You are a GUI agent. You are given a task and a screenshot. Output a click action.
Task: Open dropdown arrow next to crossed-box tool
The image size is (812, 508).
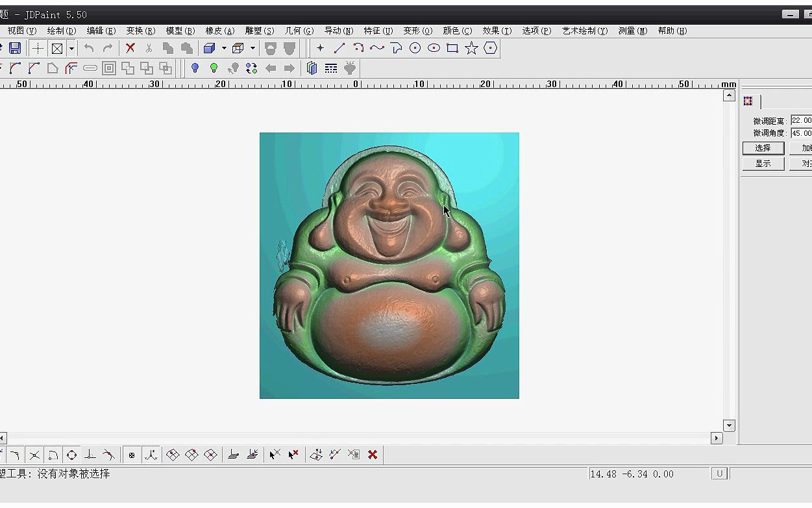(x=71, y=48)
